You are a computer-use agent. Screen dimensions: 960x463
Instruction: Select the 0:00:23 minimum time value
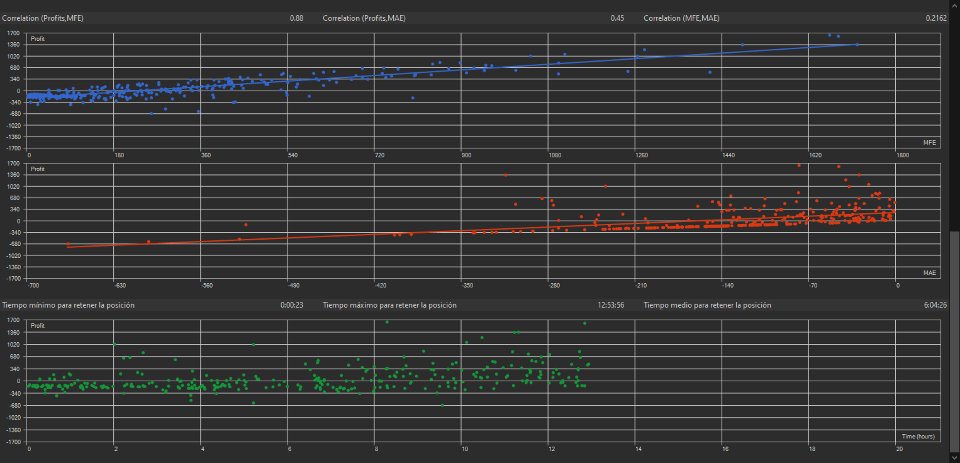(292, 305)
